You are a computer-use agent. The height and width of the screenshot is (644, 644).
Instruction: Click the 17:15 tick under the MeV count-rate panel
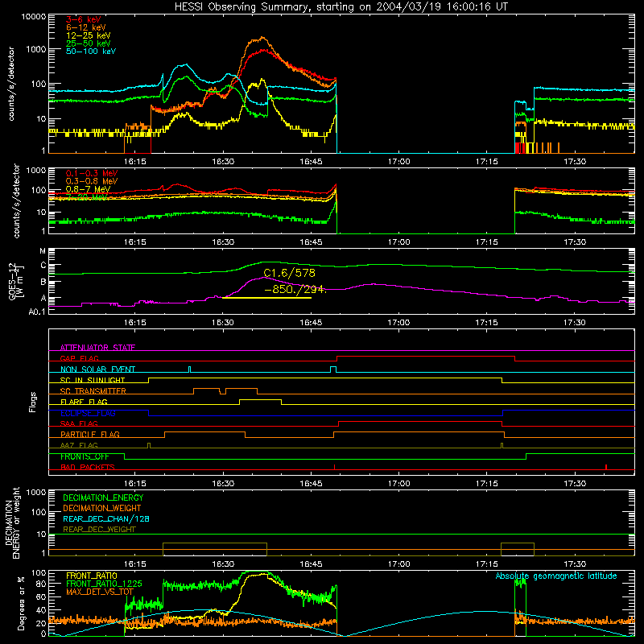[x=487, y=242]
